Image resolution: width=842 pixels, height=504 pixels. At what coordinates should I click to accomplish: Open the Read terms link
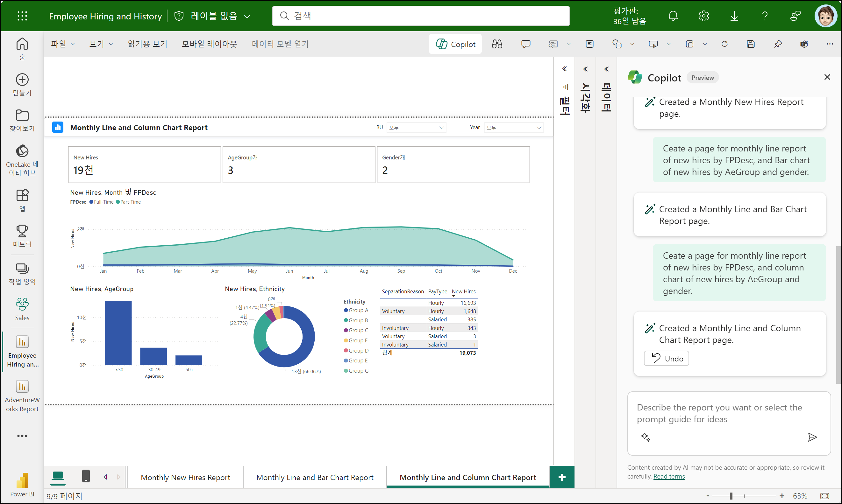coord(669,476)
